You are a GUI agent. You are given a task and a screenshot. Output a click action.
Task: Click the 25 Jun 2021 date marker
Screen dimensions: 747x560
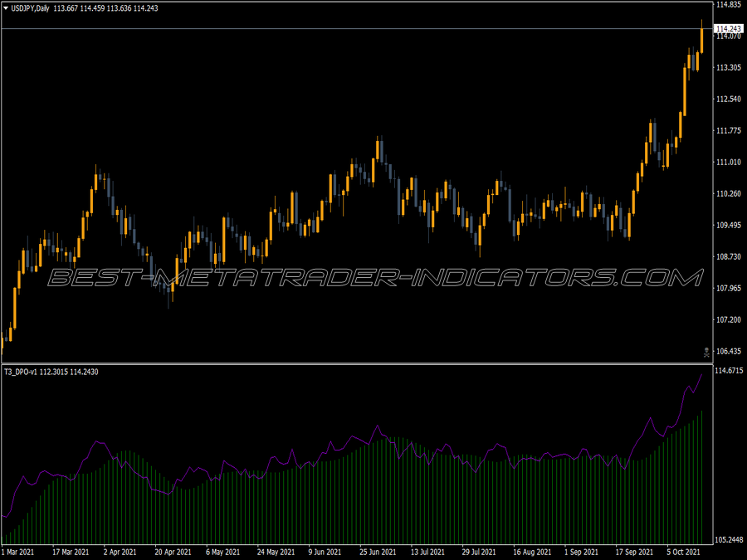click(378, 552)
